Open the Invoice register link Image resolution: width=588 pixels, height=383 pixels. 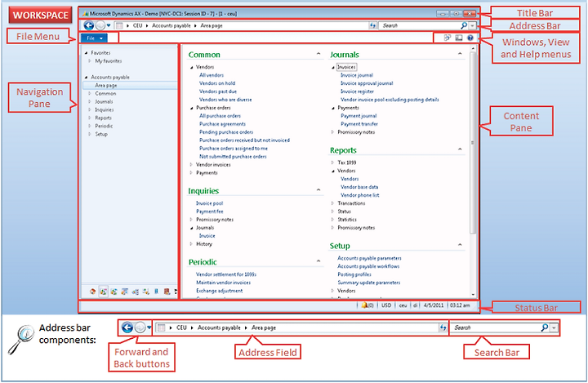[357, 91]
